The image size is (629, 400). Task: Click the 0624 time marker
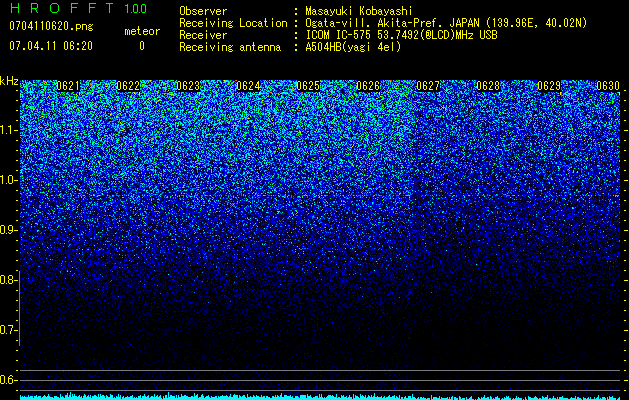click(x=248, y=86)
